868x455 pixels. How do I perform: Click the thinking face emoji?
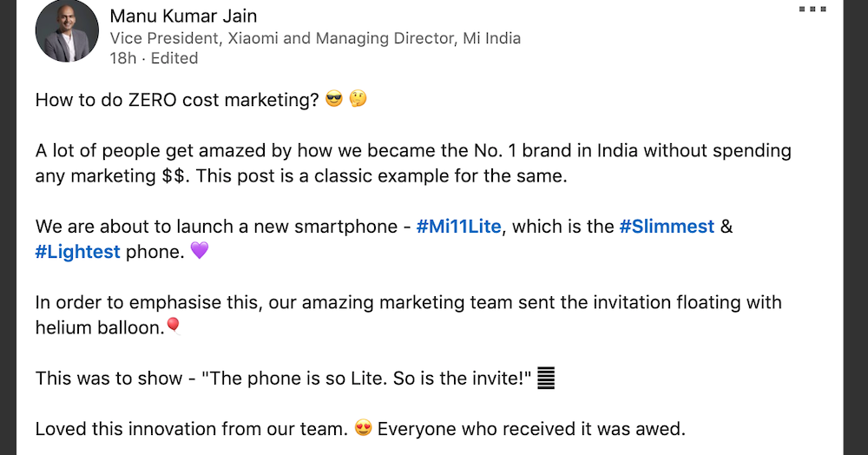tap(358, 99)
